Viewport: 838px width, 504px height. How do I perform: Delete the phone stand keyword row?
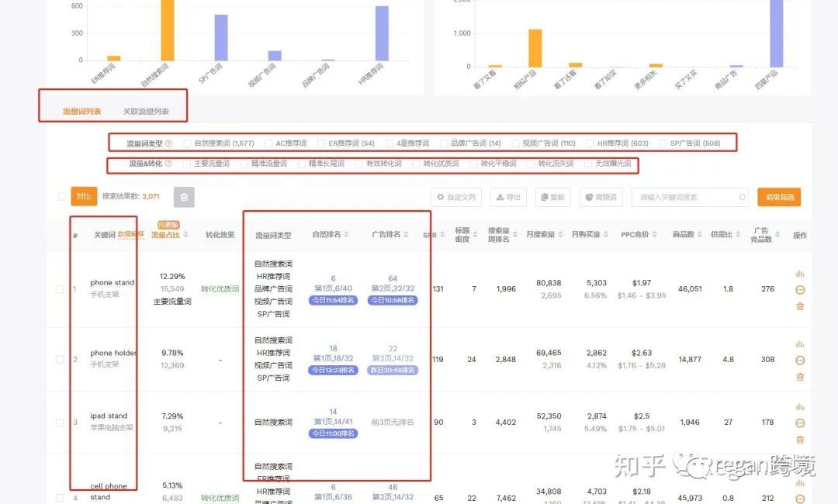coord(799,306)
